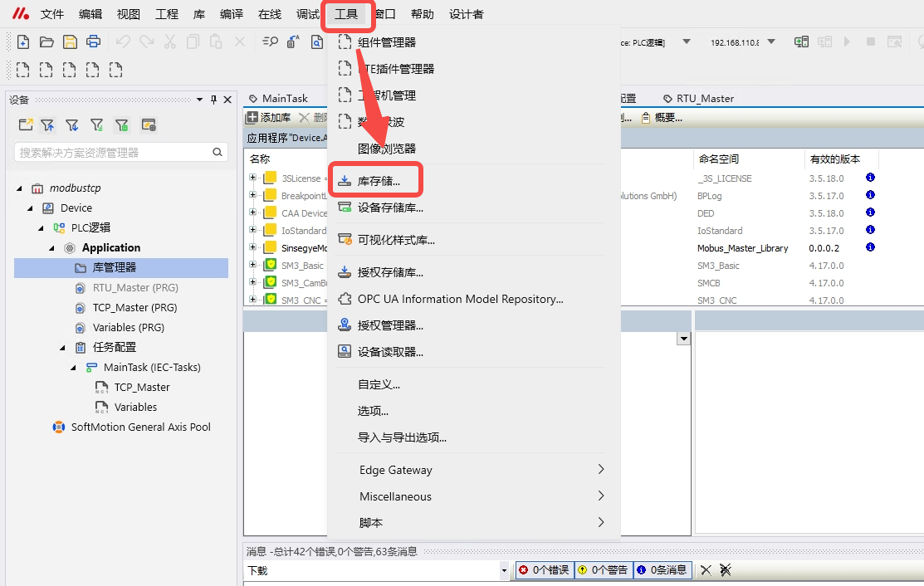Collapse the 任务配置 tree node
The image size is (924, 586).
click(x=62, y=348)
